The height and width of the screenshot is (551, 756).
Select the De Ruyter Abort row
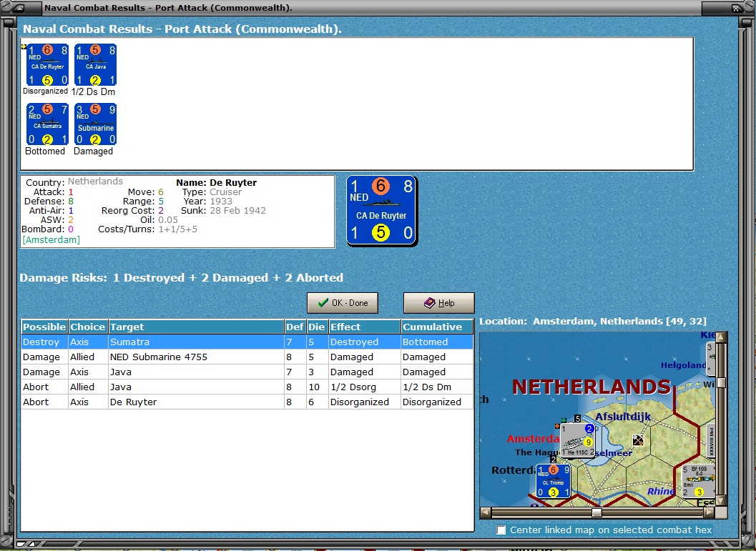(x=247, y=402)
